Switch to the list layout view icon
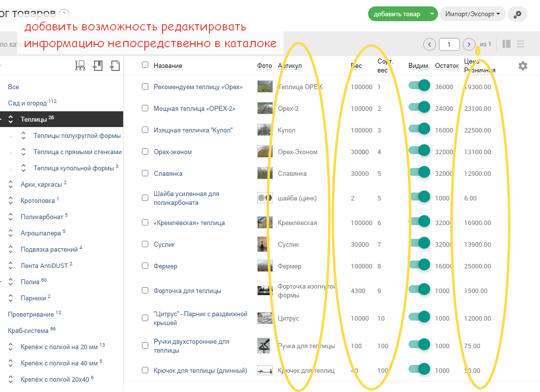Screen dimensions: 540x392 point(520,44)
